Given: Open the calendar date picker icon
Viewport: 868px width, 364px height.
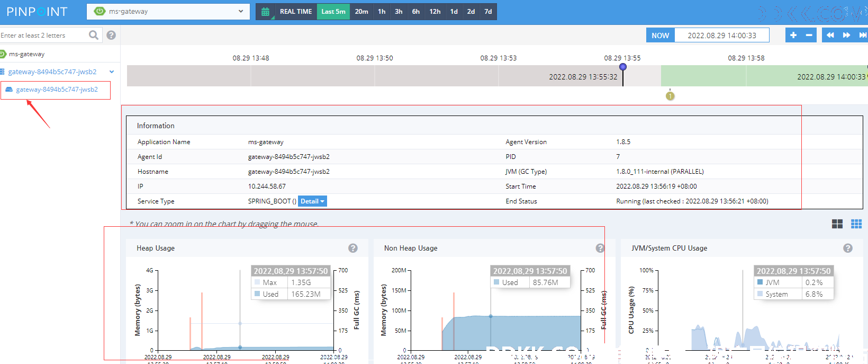Looking at the screenshot, I should (266, 12).
